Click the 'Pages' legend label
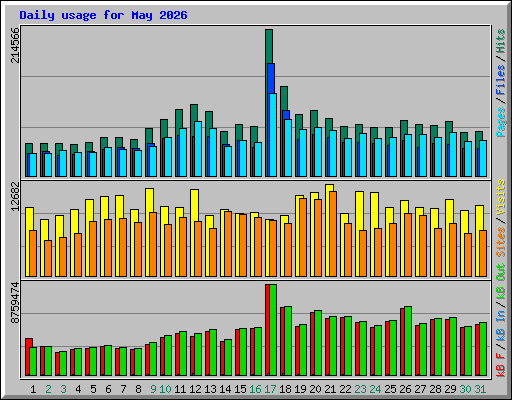This screenshot has width=512, height=400. pos(500,122)
